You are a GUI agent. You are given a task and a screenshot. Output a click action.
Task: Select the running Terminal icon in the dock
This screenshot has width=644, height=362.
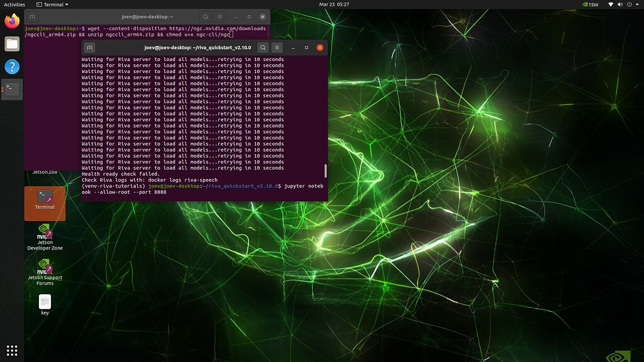(x=12, y=89)
